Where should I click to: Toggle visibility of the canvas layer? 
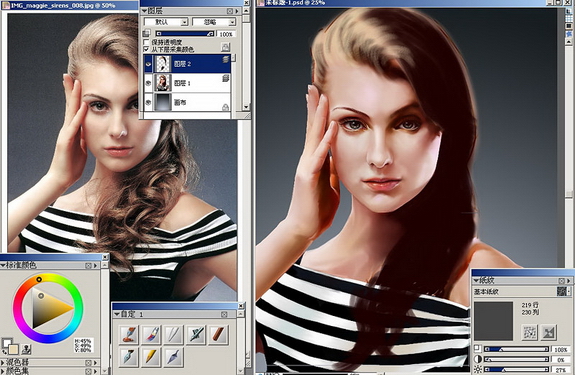(148, 103)
